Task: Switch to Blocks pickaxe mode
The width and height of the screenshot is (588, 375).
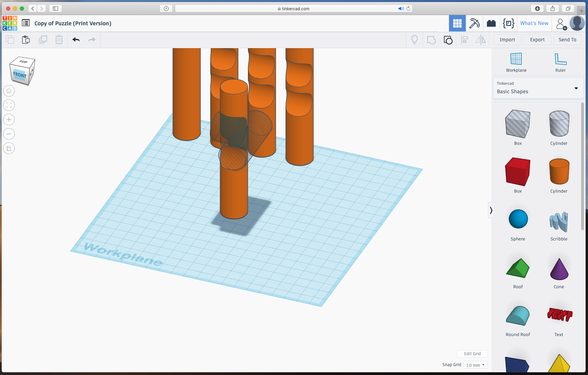Action: 474,23
